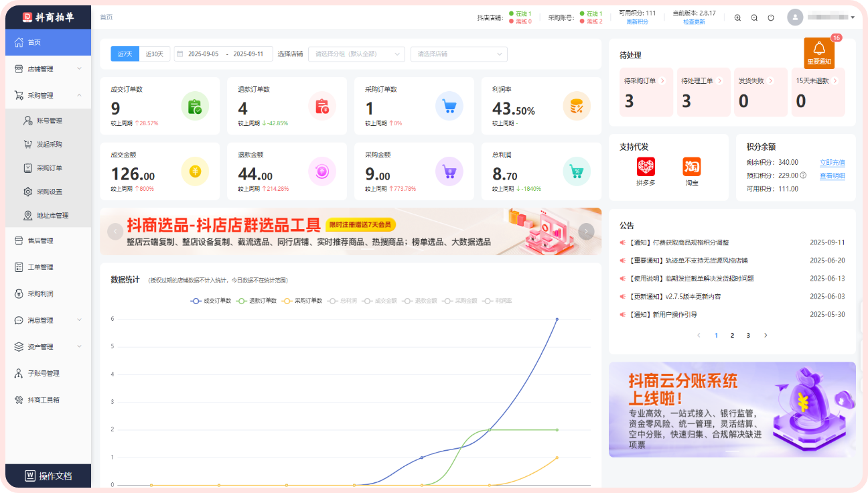Expand the 店铺管理 sidebar menu
Image resolution: width=868 pixels, height=493 pixels.
pyautogui.click(x=47, y=68)
